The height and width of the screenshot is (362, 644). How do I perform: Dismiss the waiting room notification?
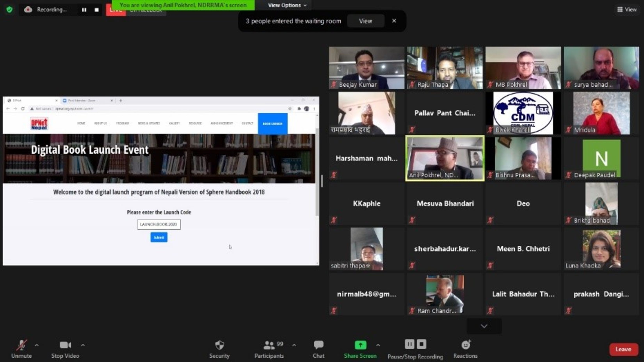[394, 21]
